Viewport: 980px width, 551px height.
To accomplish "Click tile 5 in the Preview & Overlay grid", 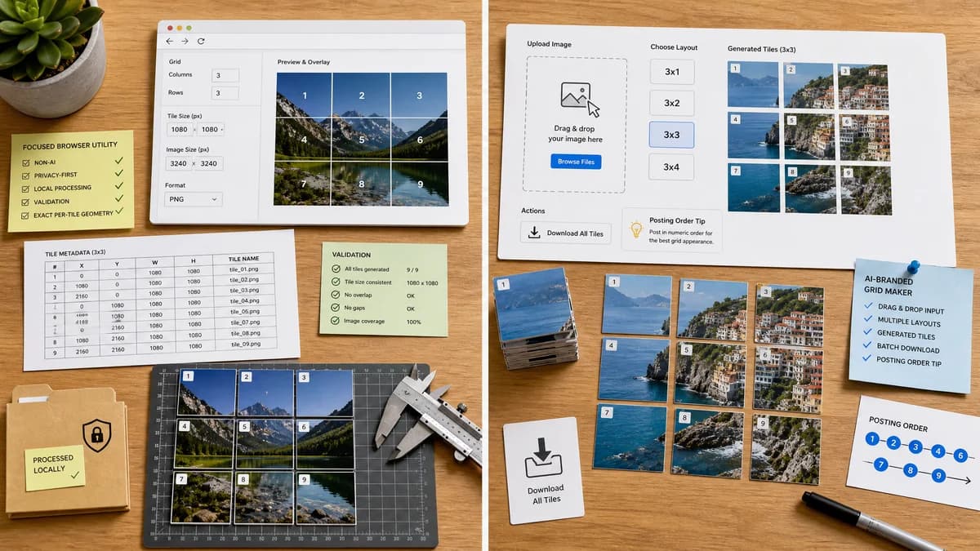I will 361,139.
